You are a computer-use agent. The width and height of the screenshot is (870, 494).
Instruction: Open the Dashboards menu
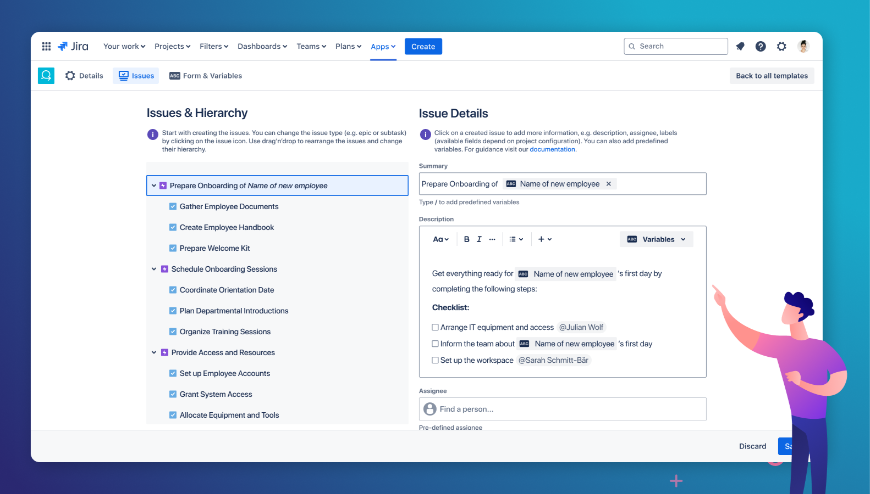point(262,46)
